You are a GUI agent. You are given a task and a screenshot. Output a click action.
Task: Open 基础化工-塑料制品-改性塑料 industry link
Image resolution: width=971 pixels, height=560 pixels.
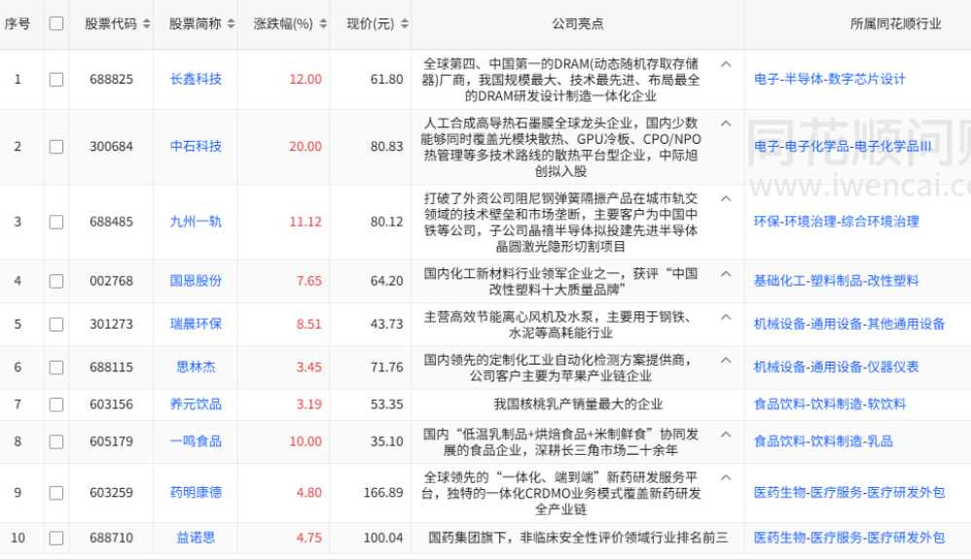(x=836, y=281)
